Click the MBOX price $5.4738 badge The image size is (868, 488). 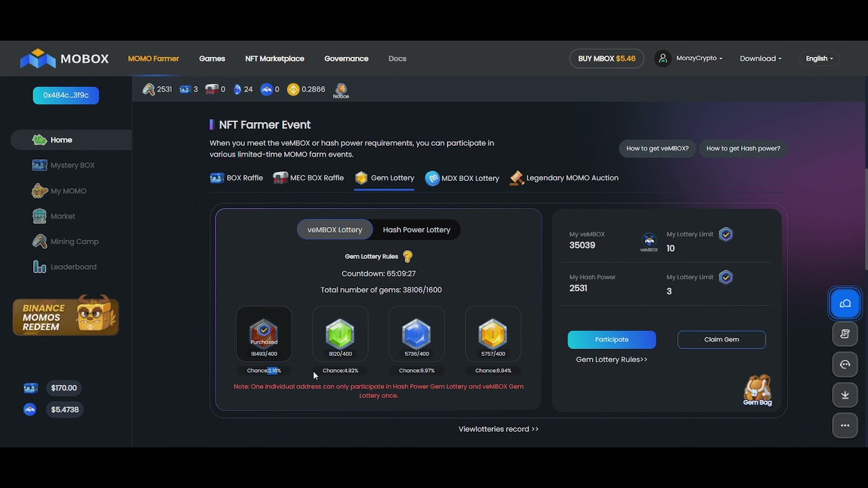click(x=65, y=410)
